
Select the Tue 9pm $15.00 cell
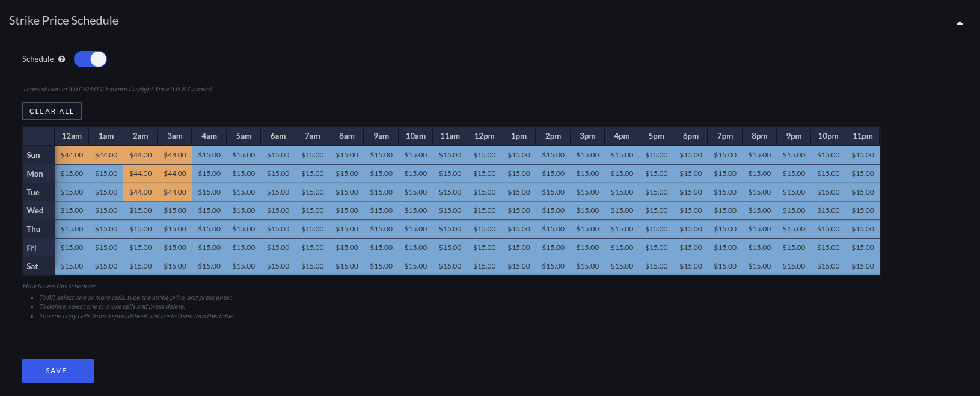tap(794, 192)
